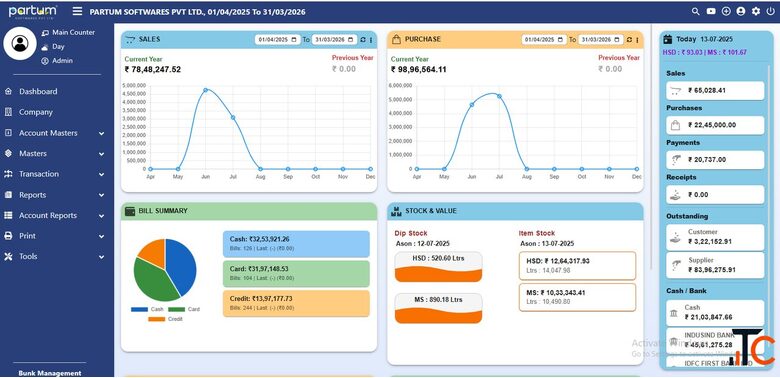Click the search magnifier icon in header

(x=696, y=11)
